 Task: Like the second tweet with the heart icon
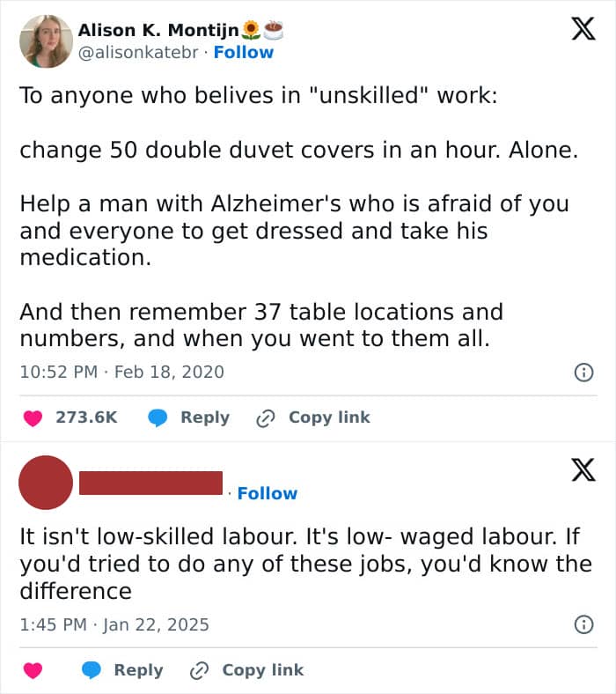[x=33, y=671]
